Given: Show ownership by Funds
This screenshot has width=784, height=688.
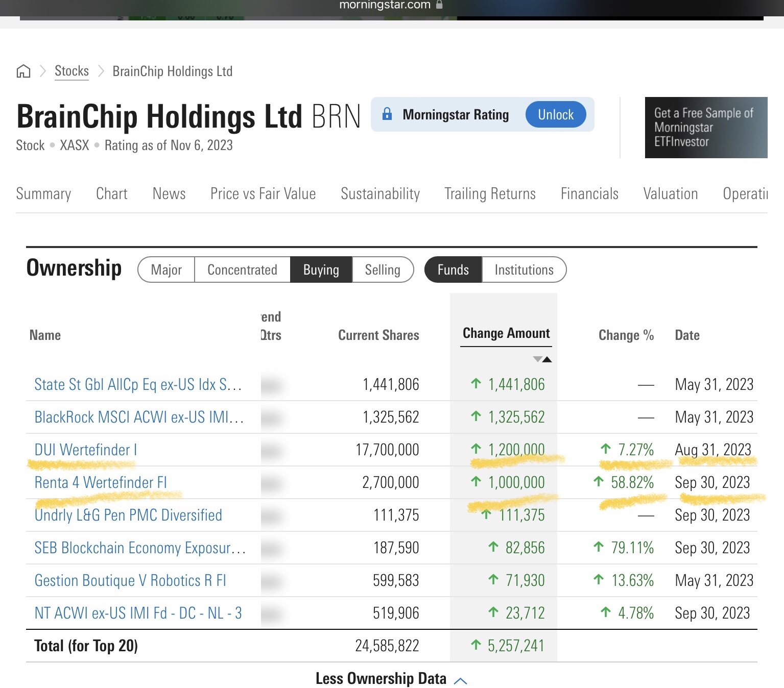Looking at the screenshot, I should (453, 269).
